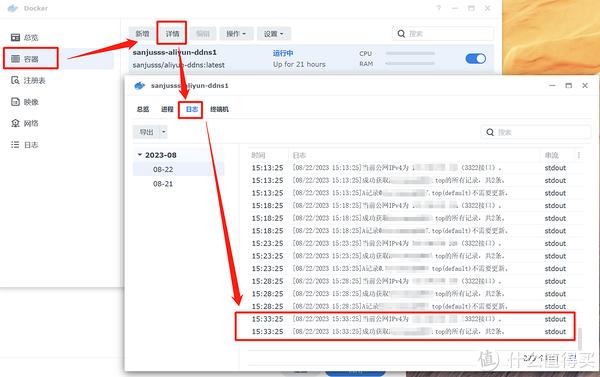Switch to the 日志 log tab

(192, 109)
